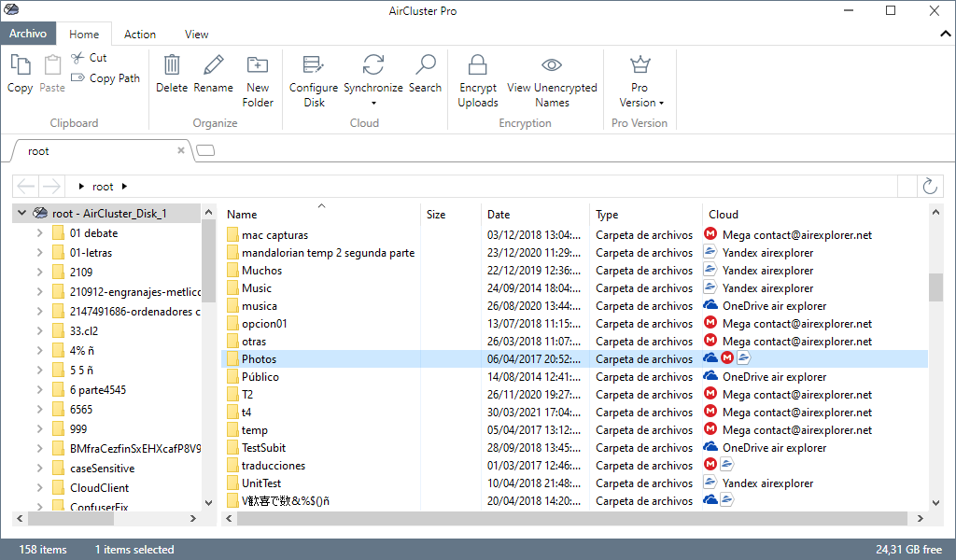Sort the list by Date column
Screen dimensions: 956x560
click(x=499, y=214)
